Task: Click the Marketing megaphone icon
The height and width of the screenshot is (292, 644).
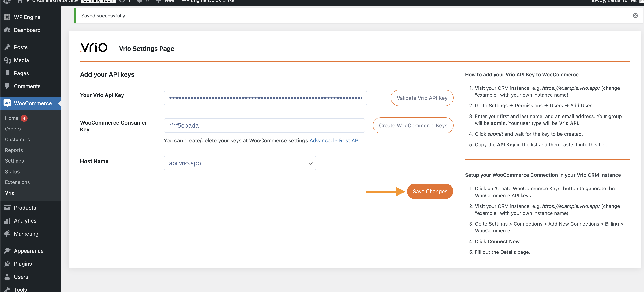Action: click(7, 234)
